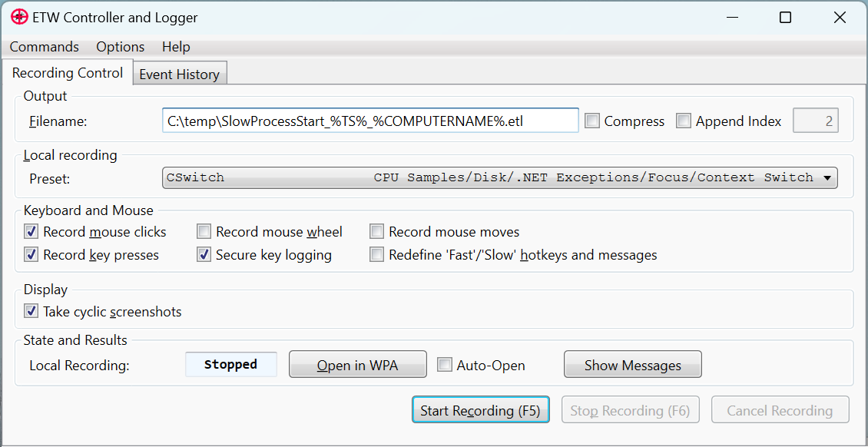Enable the Compress checkbox

(x=592, y=121)
